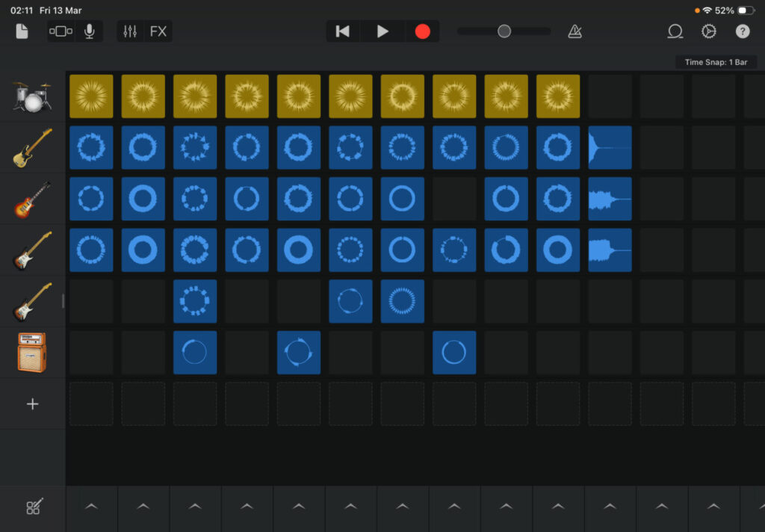Image resolution: width=765 pixels, height=532 pixels.
Task: Open the My Songs browser document icon
Action: point(22,31)
